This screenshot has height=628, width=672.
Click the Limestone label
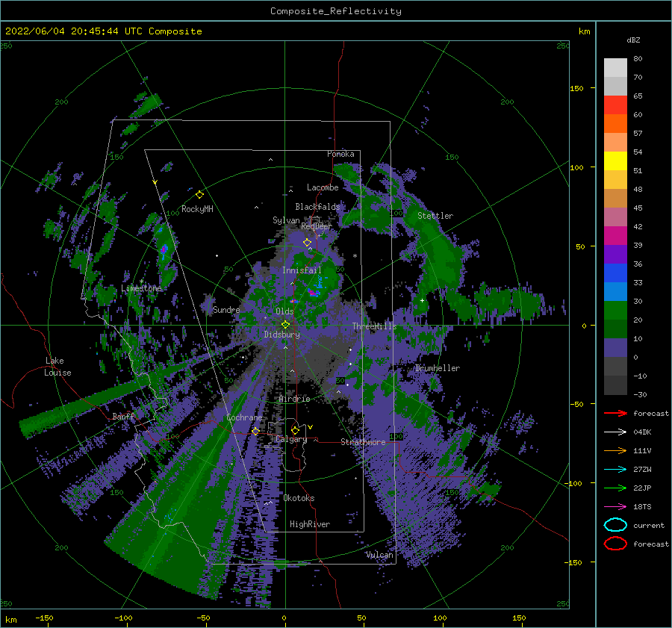[141, 288]
